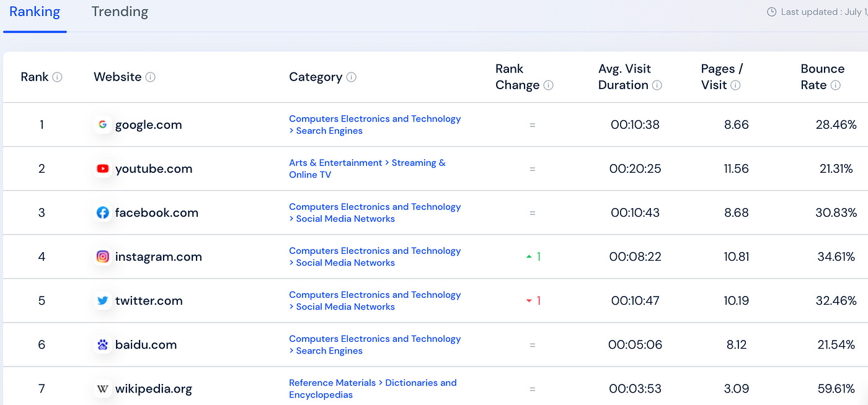The width and height of the screenshot is (868, 405).
Task: Click the info icon next to Bounce Rate
Action: point(835,85)
